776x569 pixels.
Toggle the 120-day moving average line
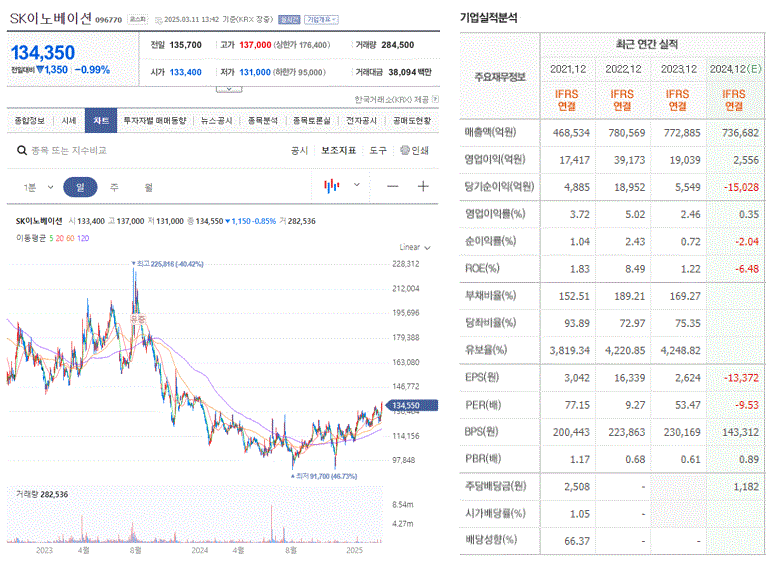click(83, 238)
